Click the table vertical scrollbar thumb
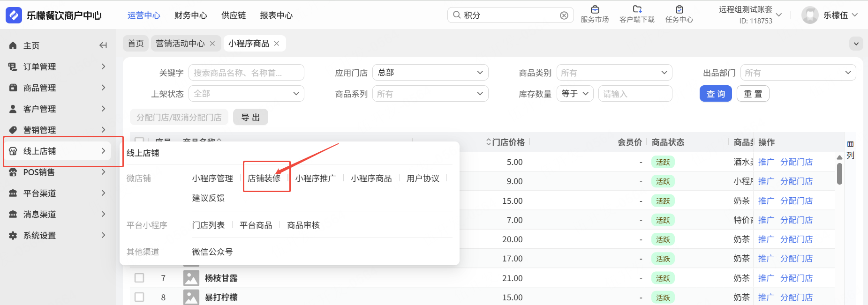 (839, 173)
